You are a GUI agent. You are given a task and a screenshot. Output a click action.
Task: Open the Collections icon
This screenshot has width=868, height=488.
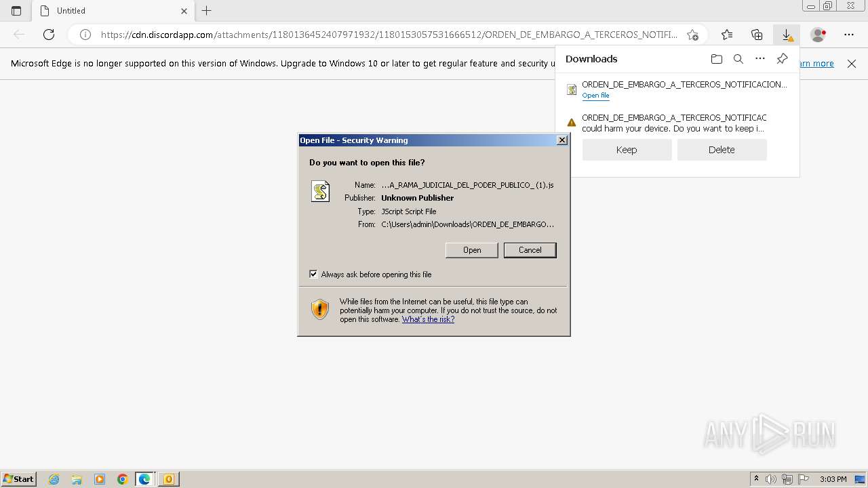click(x=757, y=35)
